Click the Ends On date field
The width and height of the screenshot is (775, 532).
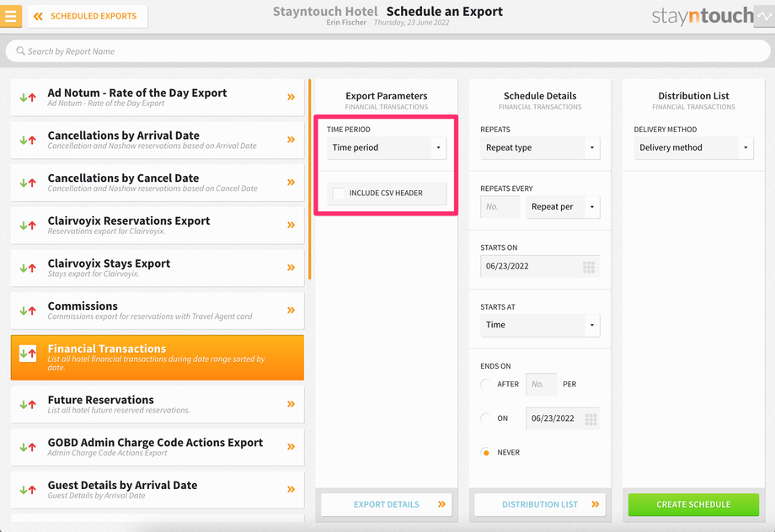point(563,418)
